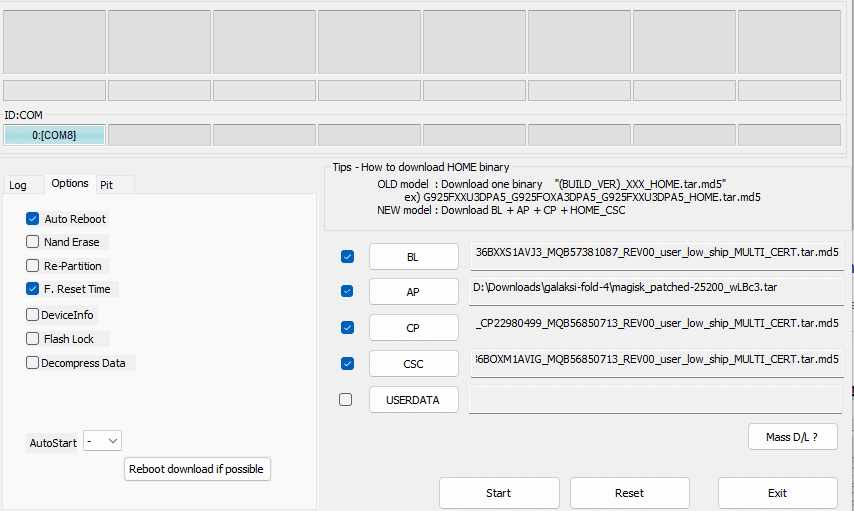Click the AP file select button
The image size is (854, 511).
click(413, 292)
